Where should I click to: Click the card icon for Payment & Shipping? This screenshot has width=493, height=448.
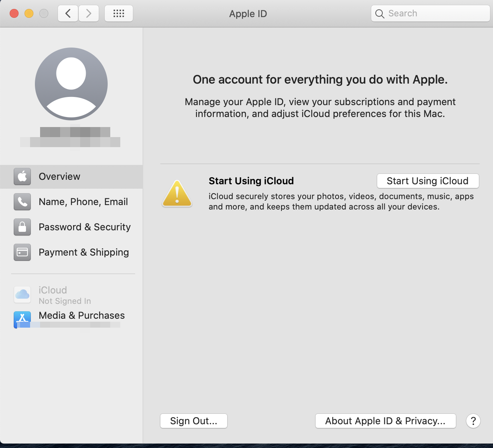pyautogui.click(x=22, y=252)
